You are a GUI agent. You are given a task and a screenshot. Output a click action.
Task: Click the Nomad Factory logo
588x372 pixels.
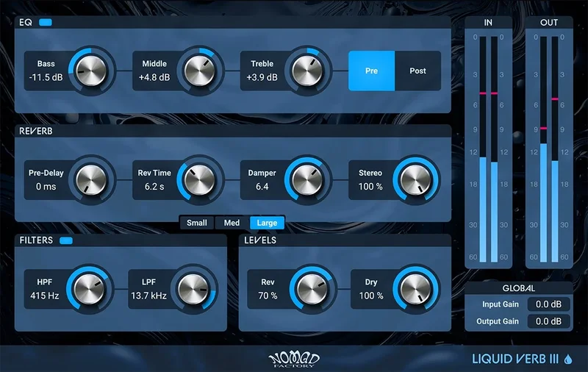295,360
